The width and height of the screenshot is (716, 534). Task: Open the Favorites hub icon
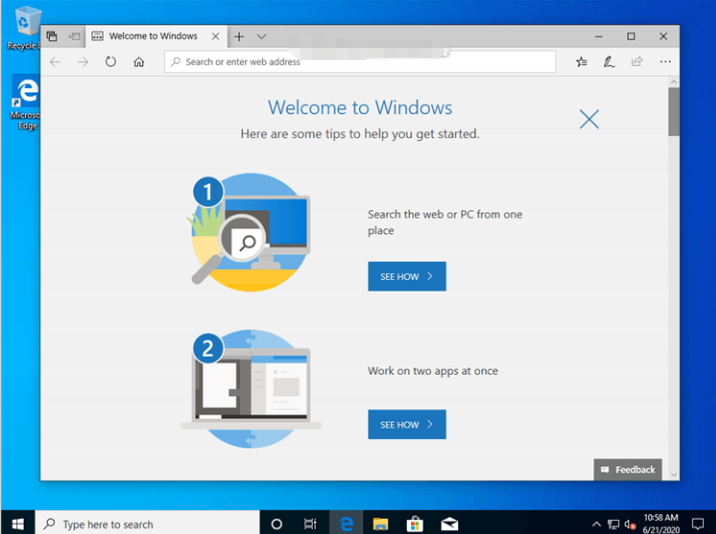coord(581,62)
